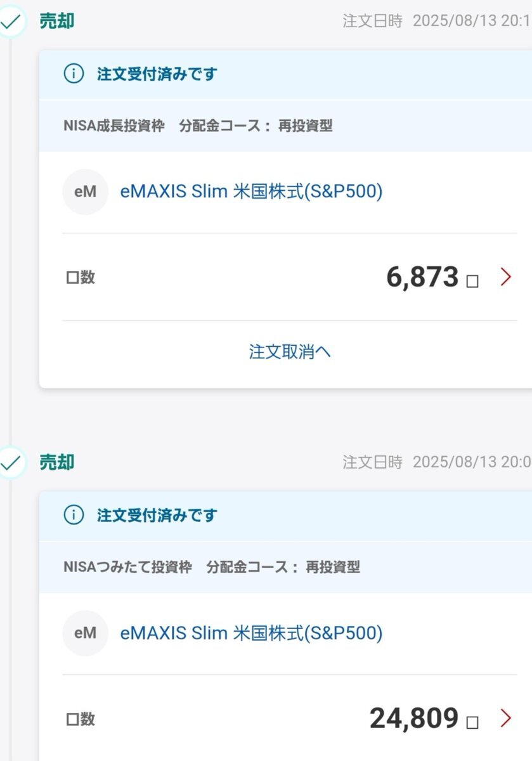Click the 注文取消へ link

click(x=290, y=352)
